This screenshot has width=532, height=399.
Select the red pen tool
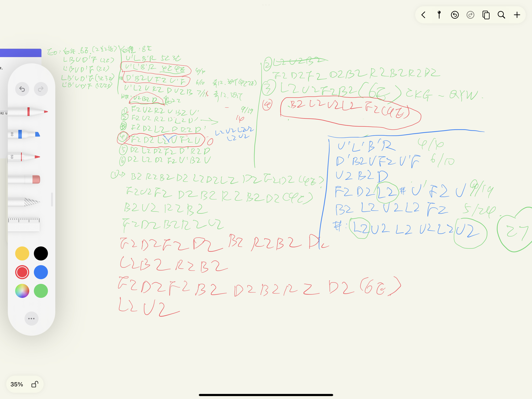[28, 112]
